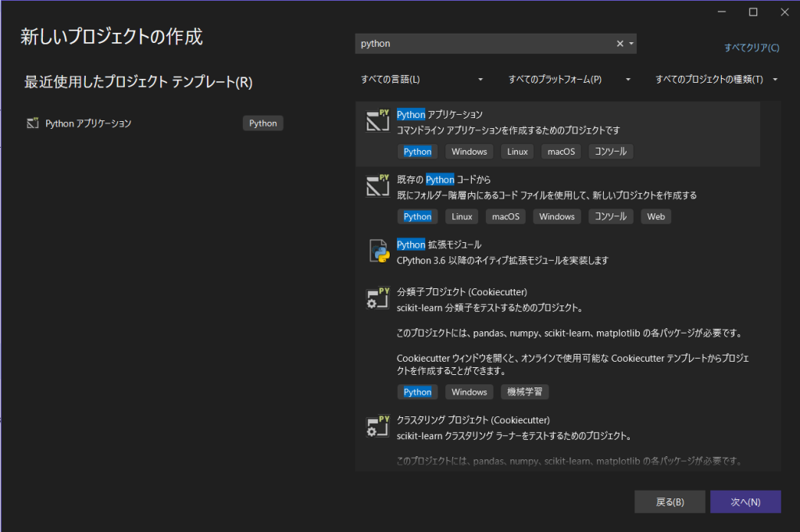Click the クラスタリング プロジェクト Cookiecutter icon
Screen dimensions: 800x532
(378, 427)
